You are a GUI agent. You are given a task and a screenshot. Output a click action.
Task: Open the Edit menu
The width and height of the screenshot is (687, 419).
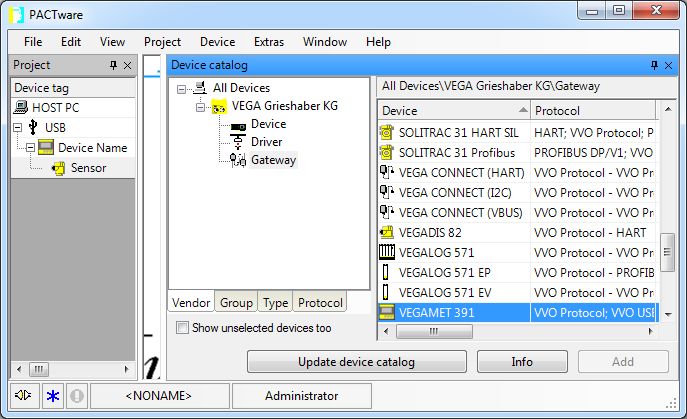pyautogui.click(x=71, y=42)
